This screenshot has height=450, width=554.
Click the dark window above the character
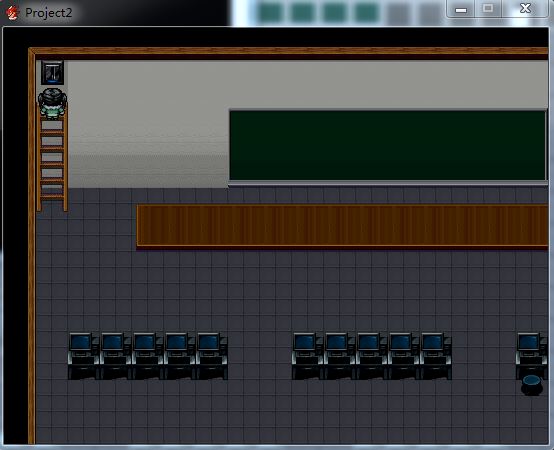click(x=52, y=72)
